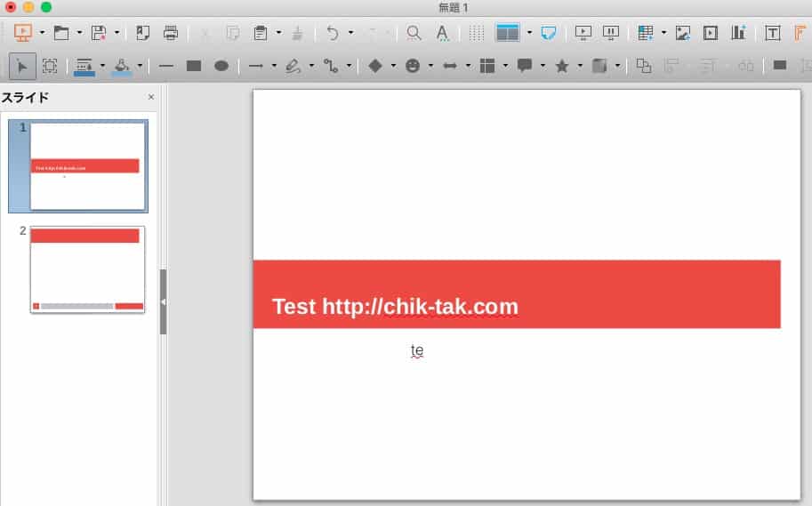
Task: Insert Fontwork text
Action: click(x=800, y=33)
